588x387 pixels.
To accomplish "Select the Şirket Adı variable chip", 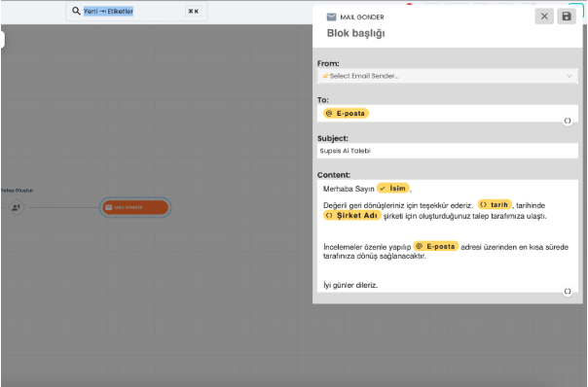I will pos(352,216).
